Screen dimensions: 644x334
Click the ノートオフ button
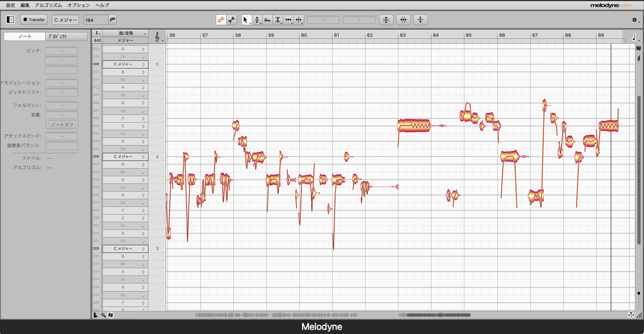tap(62, 124)
